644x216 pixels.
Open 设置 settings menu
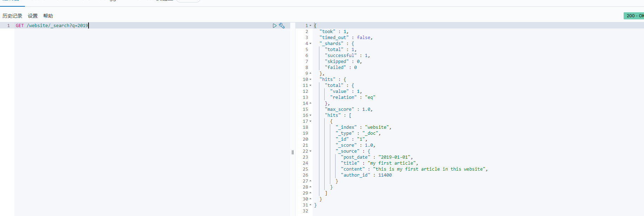(x=33, y=16)
